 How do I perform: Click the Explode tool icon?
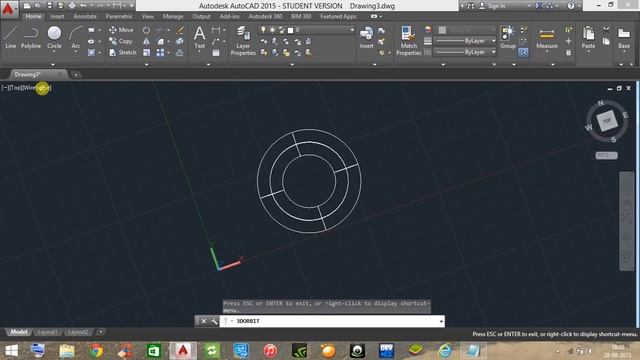[180, 41]
